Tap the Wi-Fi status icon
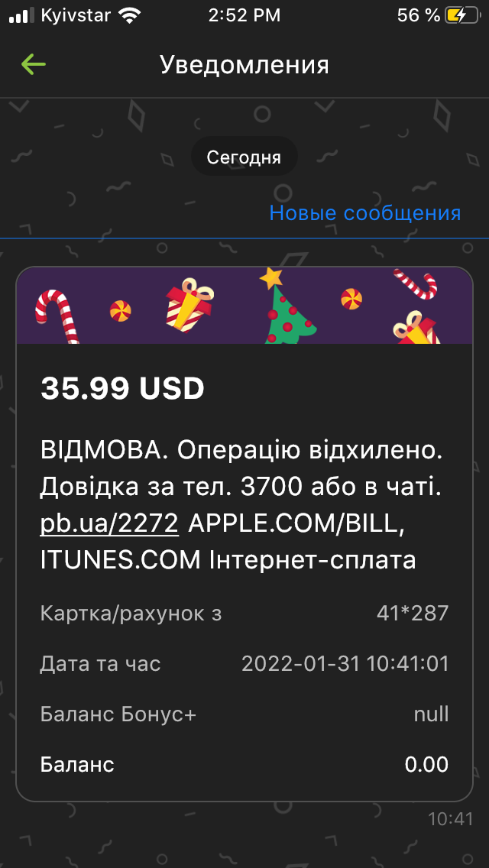Viewport: 489px width, 868px height. click(130, 16)
